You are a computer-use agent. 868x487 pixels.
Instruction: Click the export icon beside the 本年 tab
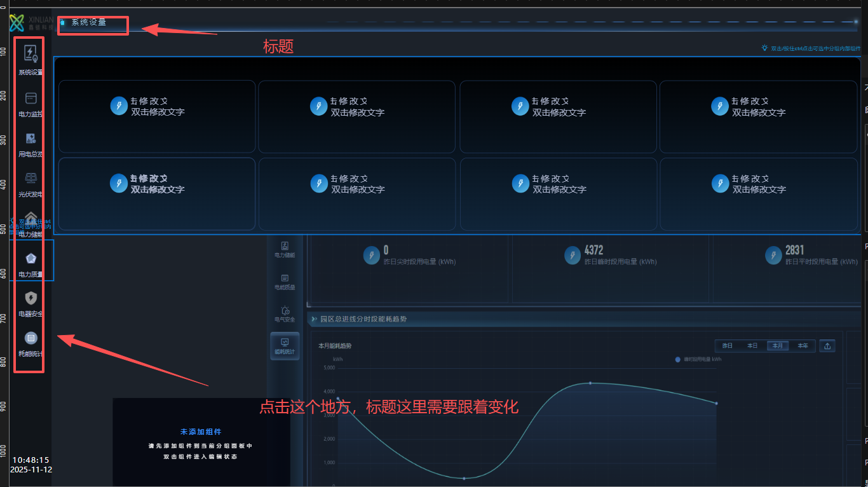point(827,346)
